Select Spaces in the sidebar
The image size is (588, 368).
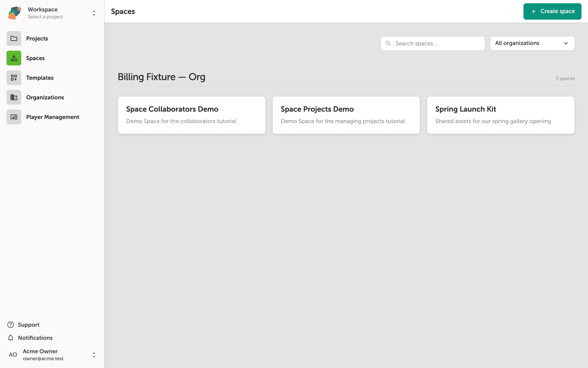click(x=52, y=58)
